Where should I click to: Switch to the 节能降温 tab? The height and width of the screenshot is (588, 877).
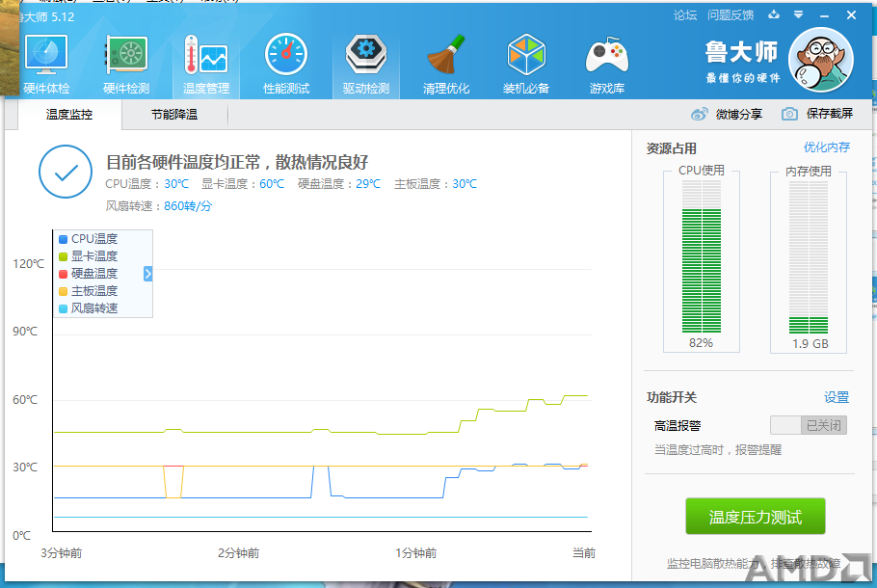pyautogui.click(x=173, y=115)
